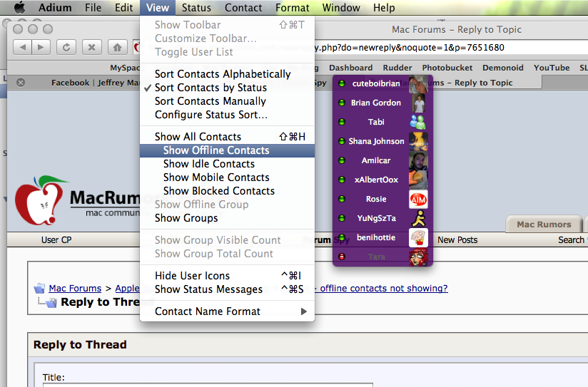The image size is (588, 387).
Task: Toggle Show Idle Contacts
Action: tap(227, 164)
